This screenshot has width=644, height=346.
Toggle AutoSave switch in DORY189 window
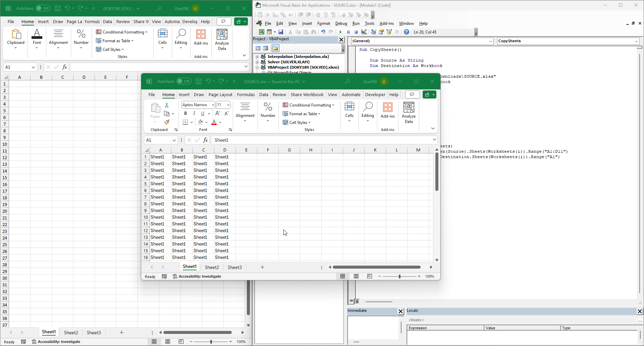43,8
